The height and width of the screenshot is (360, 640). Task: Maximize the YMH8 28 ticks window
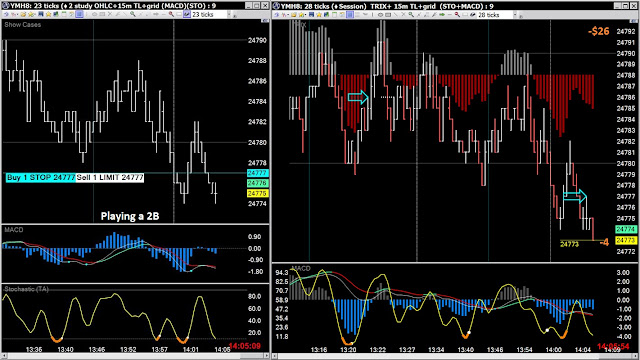pyautogui.click(x=626, y=5)
